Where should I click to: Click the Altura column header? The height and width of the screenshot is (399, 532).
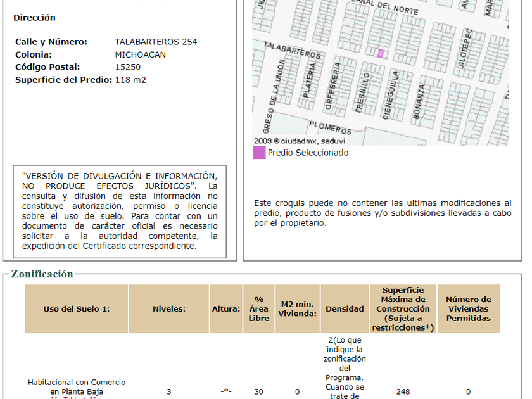click(x=226, y=308)
